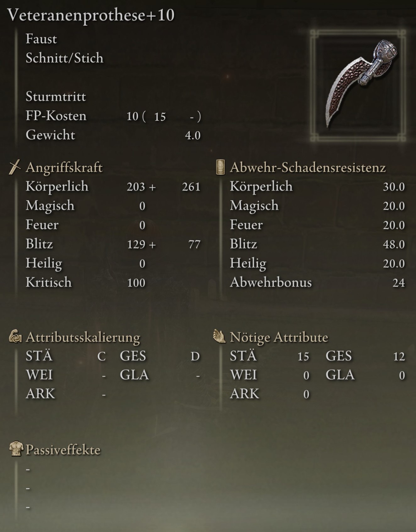Click the sword icon beside Angriffskraft
Viewport: 416px width, 532px height.
pos(14,167)
